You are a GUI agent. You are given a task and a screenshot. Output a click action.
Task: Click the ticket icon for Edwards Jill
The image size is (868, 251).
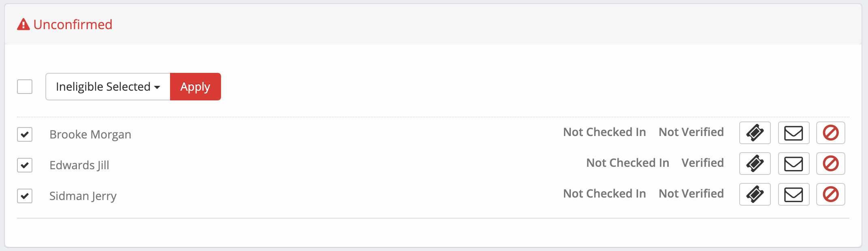[755, 164]
